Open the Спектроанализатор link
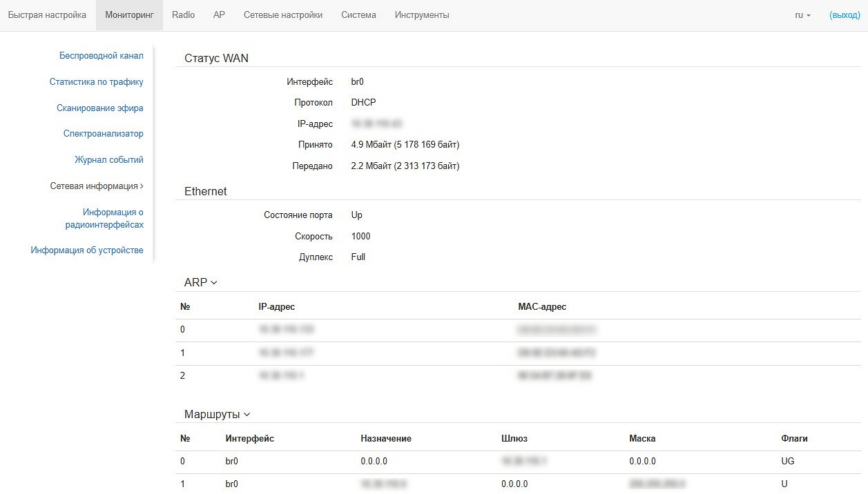 [x=104, y=134]
